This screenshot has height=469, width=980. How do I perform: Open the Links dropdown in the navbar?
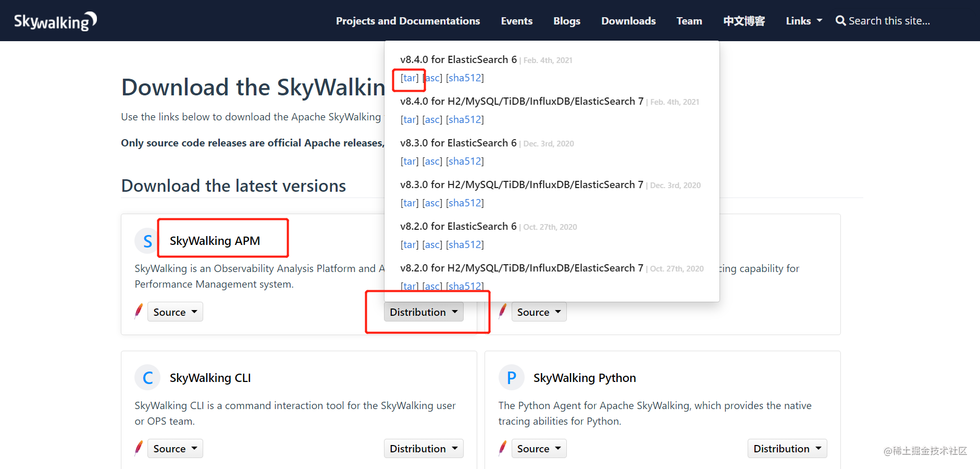(803, 20)
